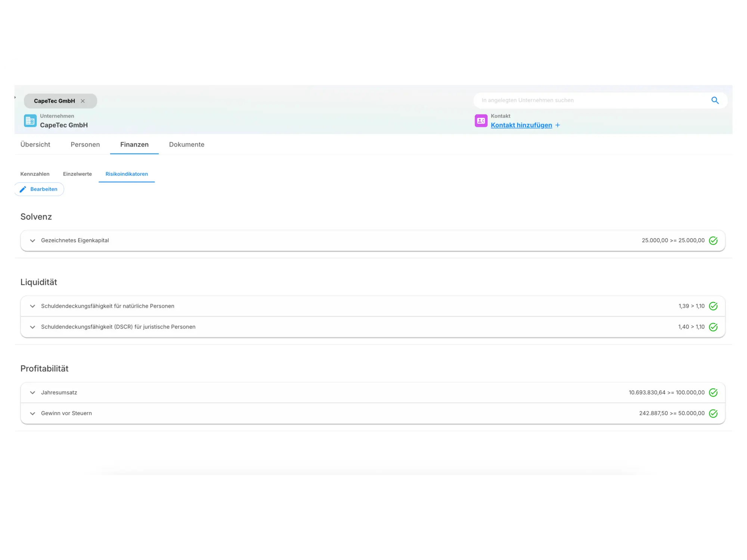Screen dimensions: 747x560
Task: Click the Unternehmen building icon
Action: point(30,121)
